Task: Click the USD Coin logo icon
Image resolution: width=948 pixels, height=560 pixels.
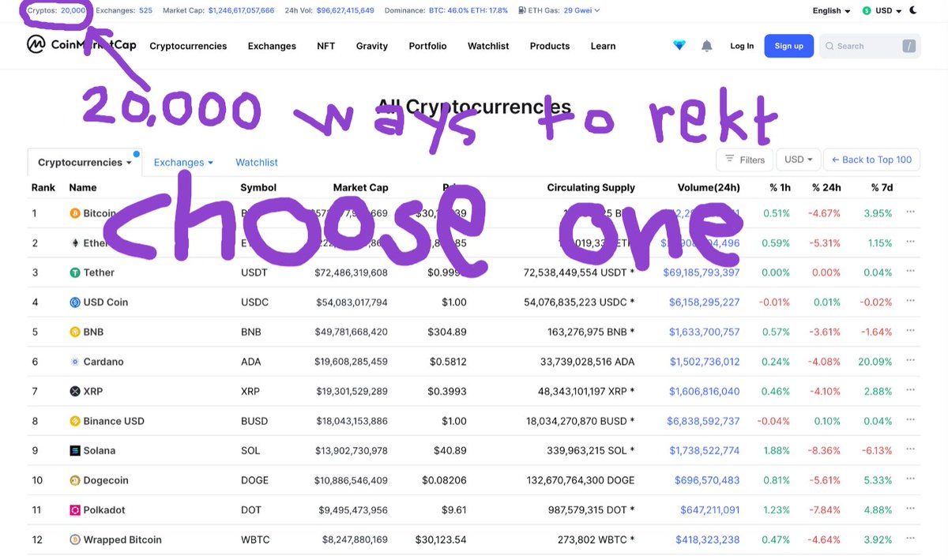Action: [75, 303]
